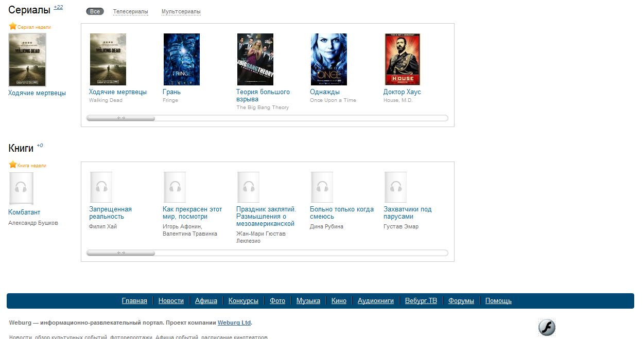Click author name 'Густав Эмар'

[401, 227]
